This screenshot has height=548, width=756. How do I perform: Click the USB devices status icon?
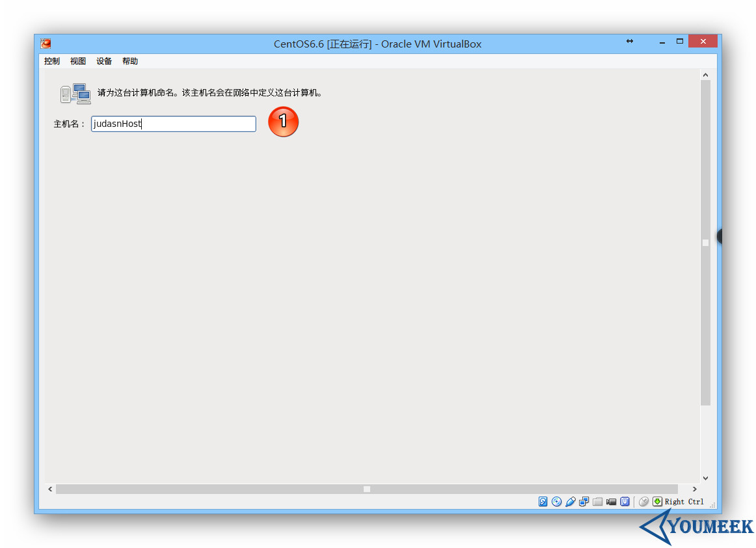569,501
